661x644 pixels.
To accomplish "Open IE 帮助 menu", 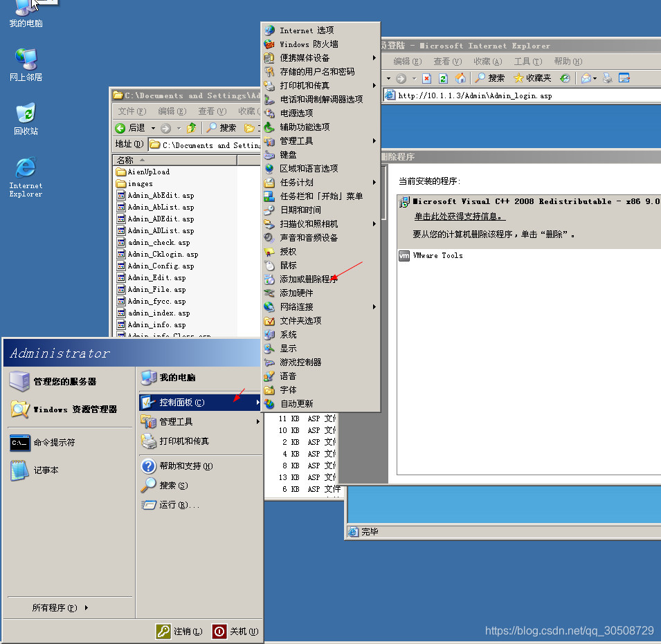I will [568, 62].
